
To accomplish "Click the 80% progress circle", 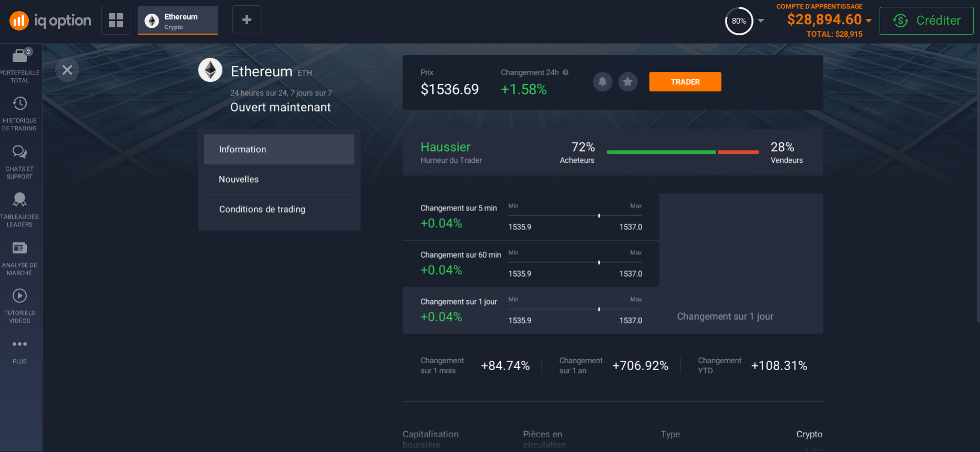I will coord(739,21).
